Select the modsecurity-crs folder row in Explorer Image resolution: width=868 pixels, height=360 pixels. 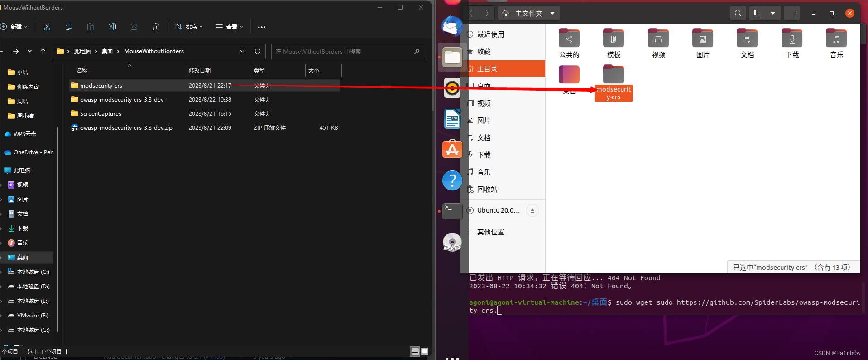(x=205, y=85)
